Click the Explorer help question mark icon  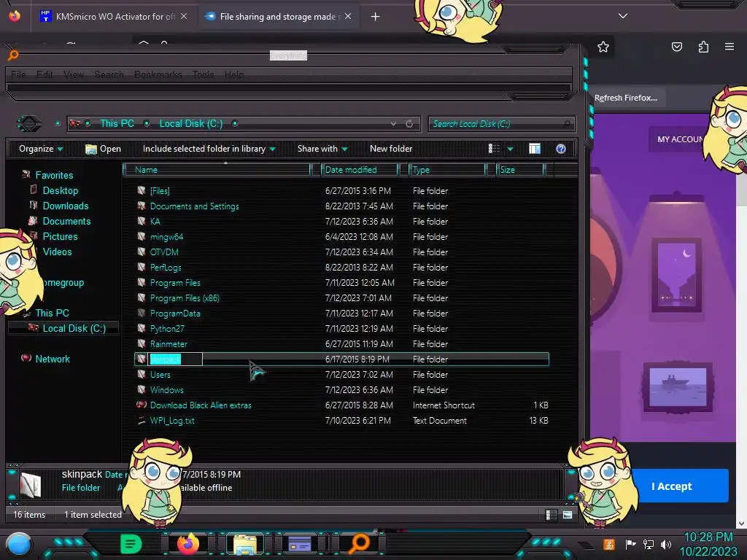point(561,149)
